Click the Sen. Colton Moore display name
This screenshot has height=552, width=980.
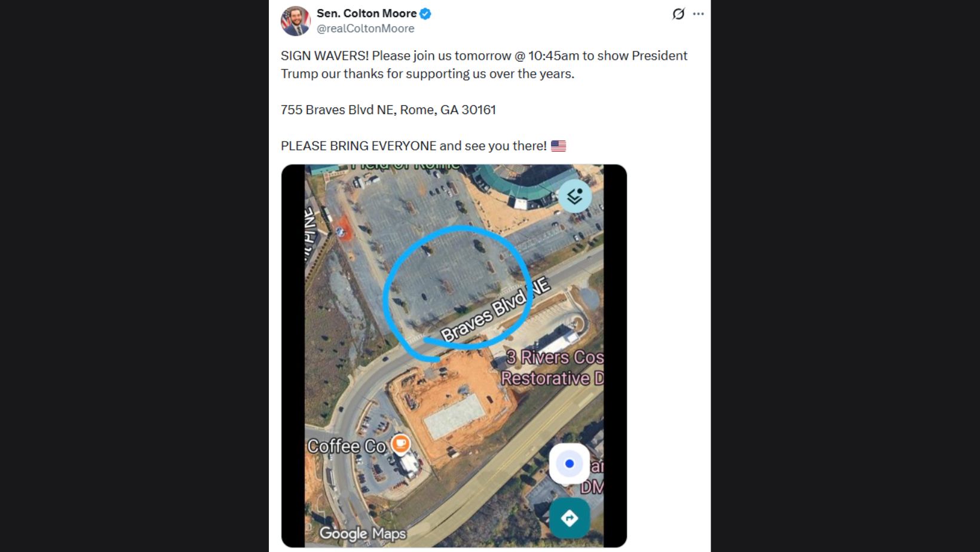366,13
